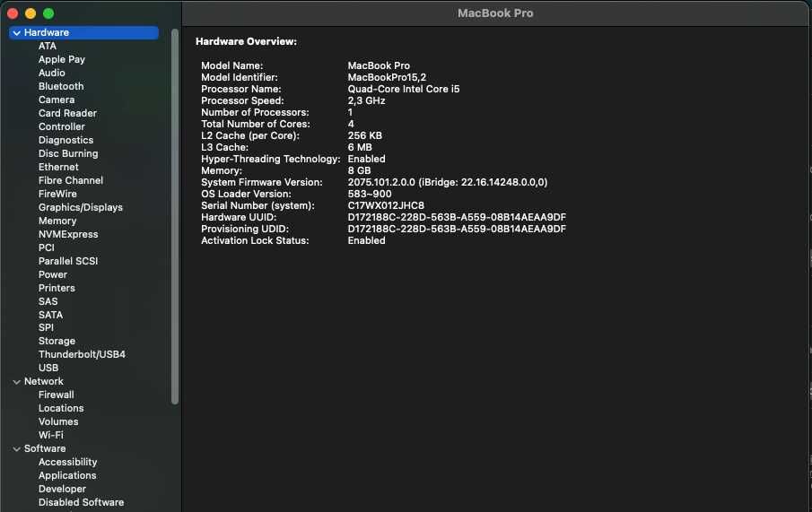Open the Audio hardware entry
Image resolution: width=812 pixels, height=512 pixels.
52,73
